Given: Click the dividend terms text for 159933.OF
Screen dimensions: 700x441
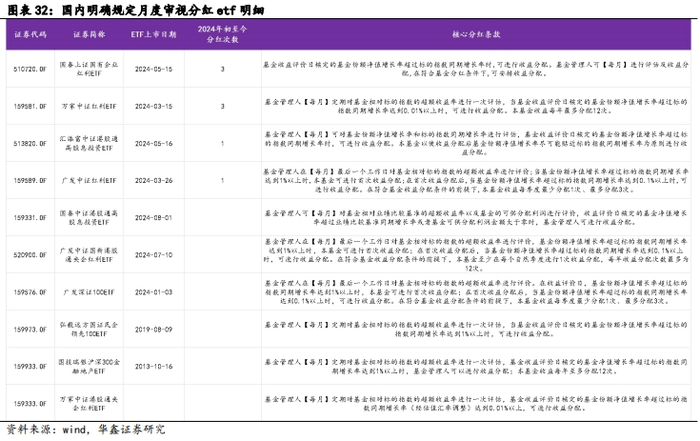Looking at the screenshot, I should 476,366.
